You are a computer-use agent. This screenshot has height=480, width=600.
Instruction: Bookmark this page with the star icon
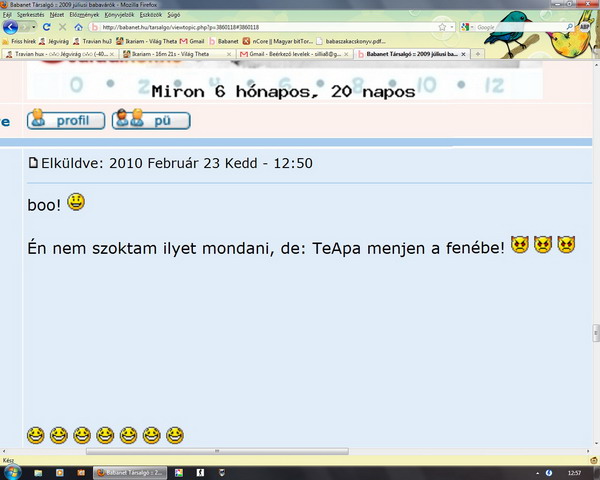click(x=442, y=27)
